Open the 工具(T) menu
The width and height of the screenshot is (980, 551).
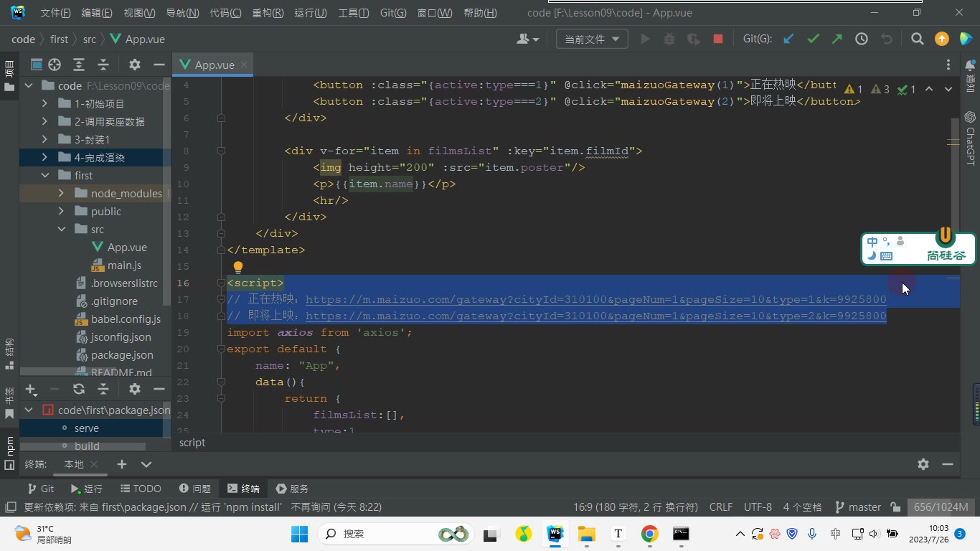354,13
